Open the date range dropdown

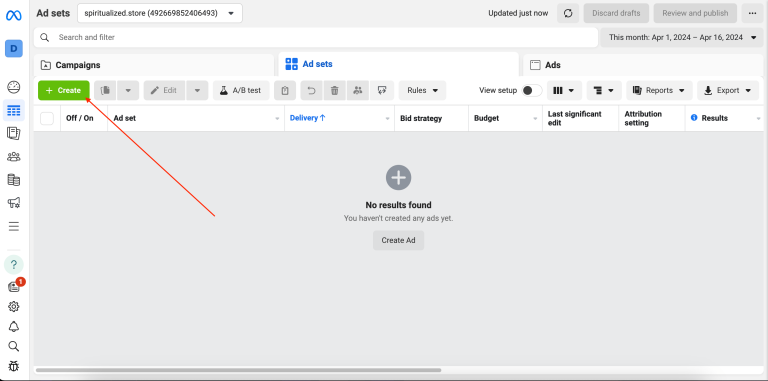682,37
